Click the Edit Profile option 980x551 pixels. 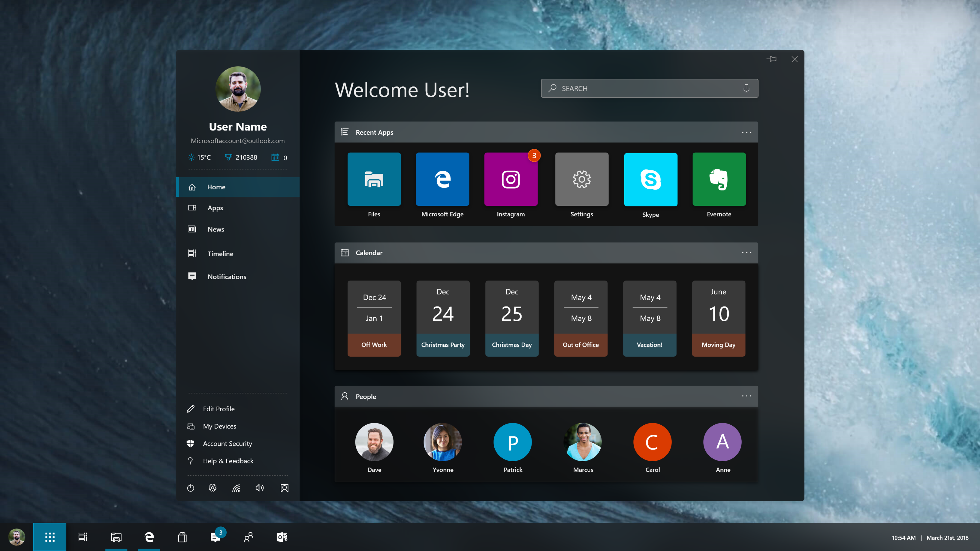click(219, 409)
